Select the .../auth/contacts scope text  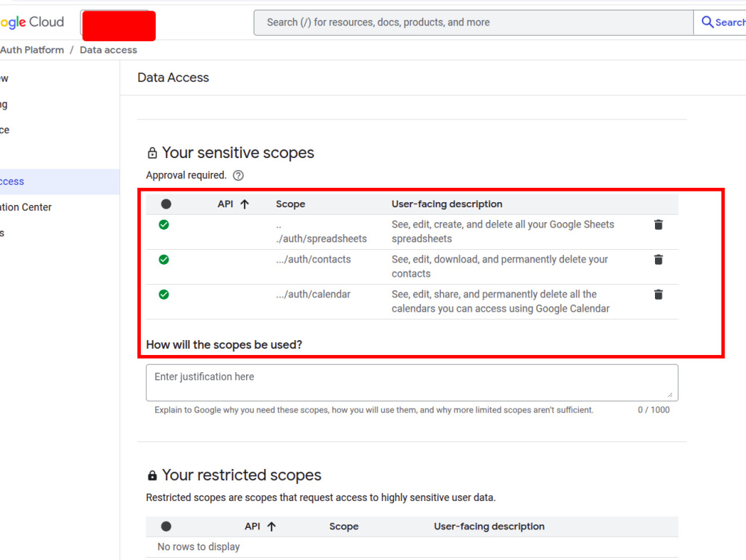click(313, 259)
